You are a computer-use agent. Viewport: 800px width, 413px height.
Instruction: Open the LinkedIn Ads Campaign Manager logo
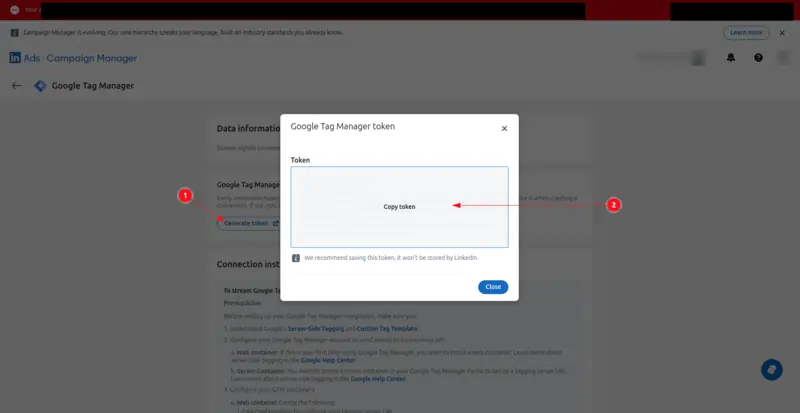73,58
